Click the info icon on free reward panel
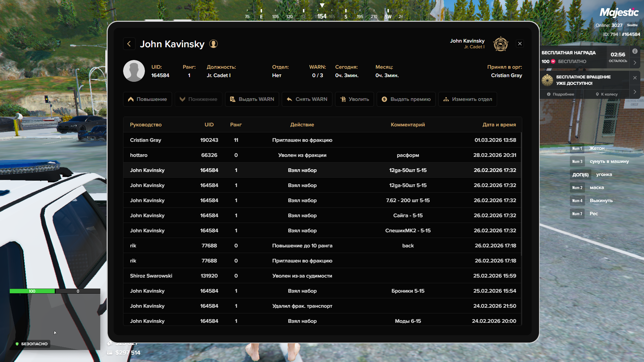The image size is (644, 362). click(x=635, y=51)
